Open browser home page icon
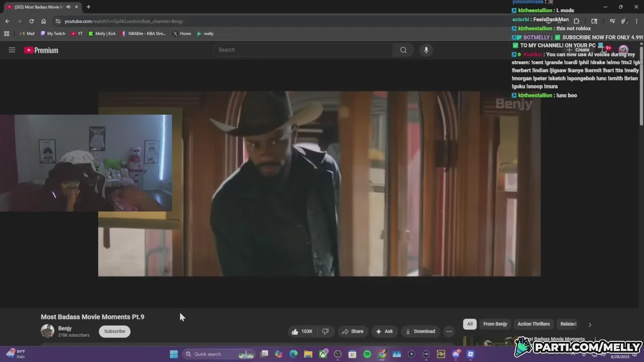 pyautogui.click(x=43, y=21)
